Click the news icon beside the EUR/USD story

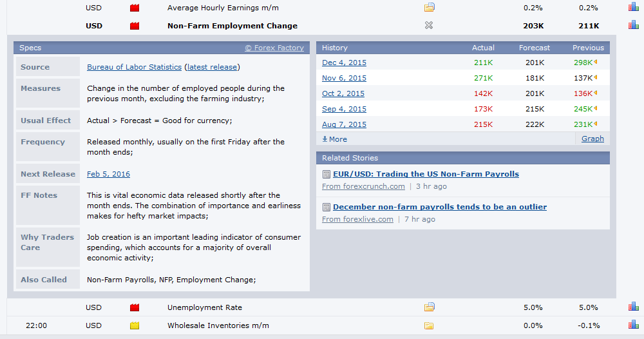(327, 174)
